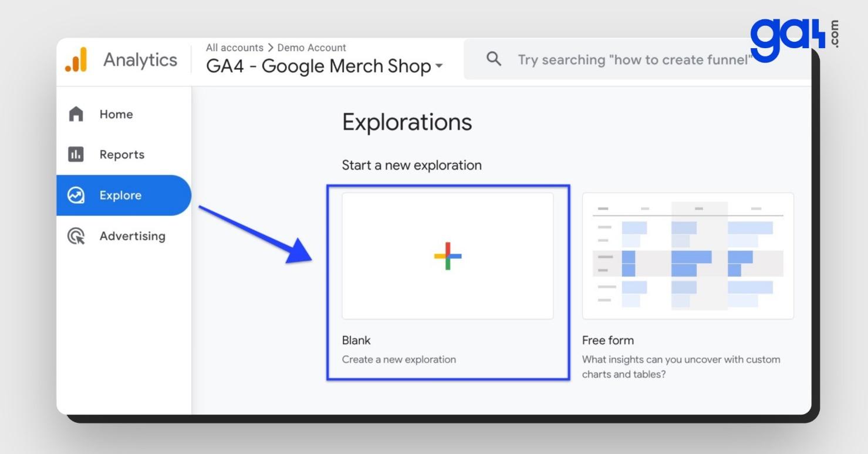Click the Analytics product name text
The height and width of the screenshot is (454, 868).
pyautogui.click(x=140, y=60)
